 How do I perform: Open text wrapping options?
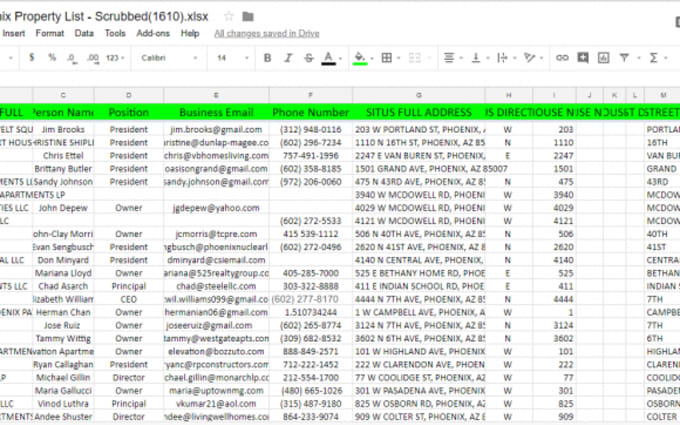click(x=502, y=58)
